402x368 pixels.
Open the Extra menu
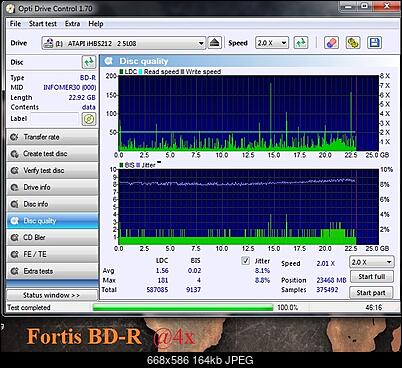(x=72, y=24)
